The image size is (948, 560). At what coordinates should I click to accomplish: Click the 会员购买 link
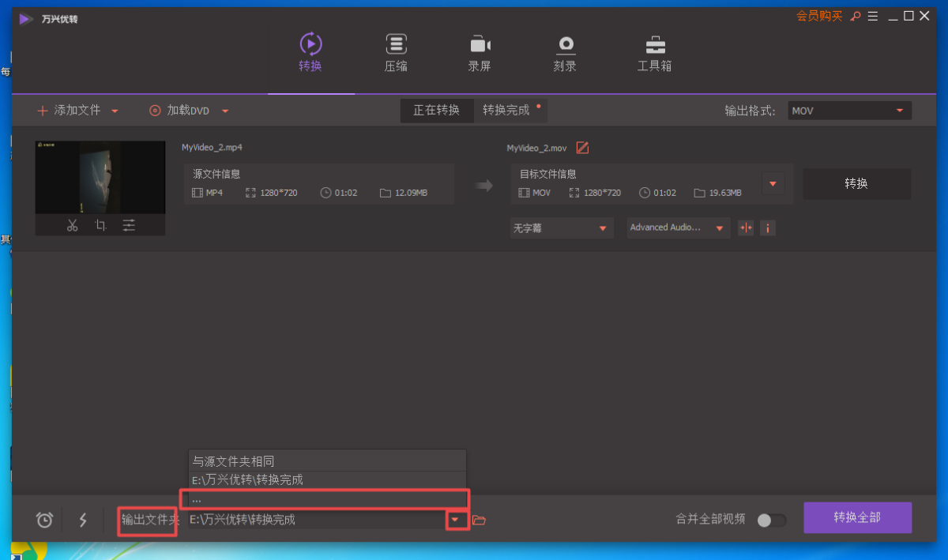[818, 16]
